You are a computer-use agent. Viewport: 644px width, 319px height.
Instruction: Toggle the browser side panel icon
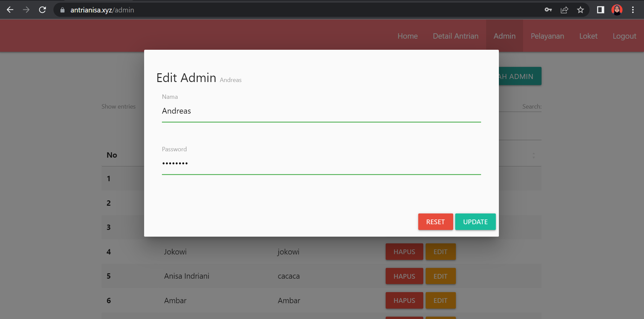[x=601, y=10]
